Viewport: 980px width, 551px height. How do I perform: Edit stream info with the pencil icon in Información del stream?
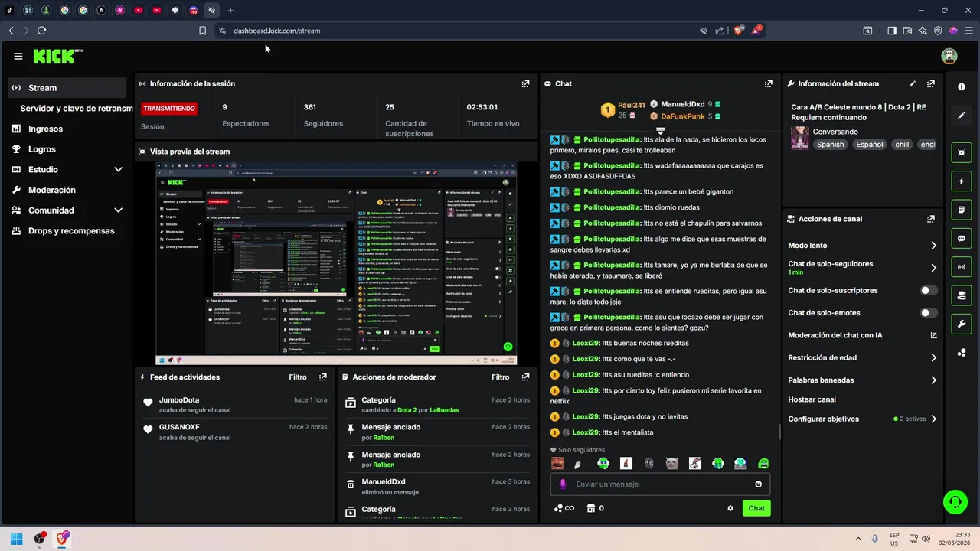(913, 83)
